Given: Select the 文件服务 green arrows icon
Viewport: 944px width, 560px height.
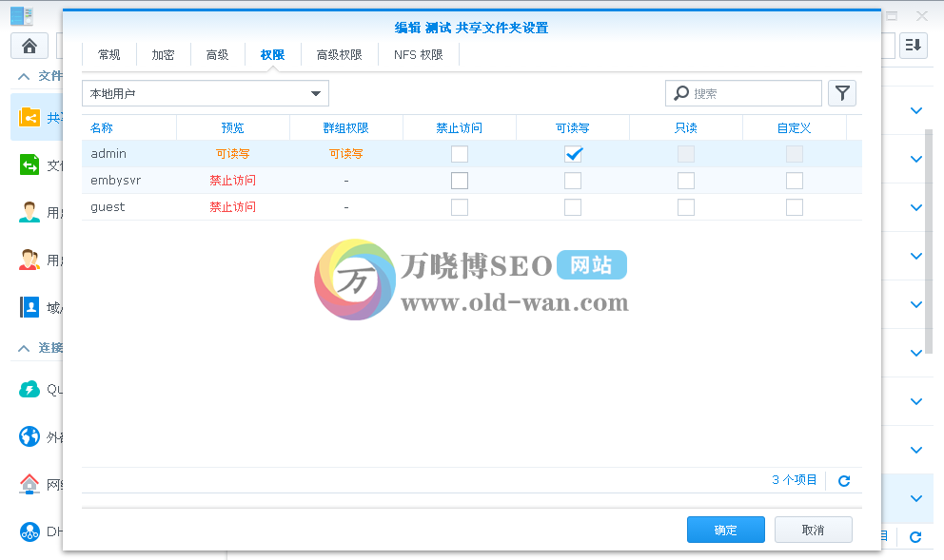Looking at the screenshot, I should 30,162.
